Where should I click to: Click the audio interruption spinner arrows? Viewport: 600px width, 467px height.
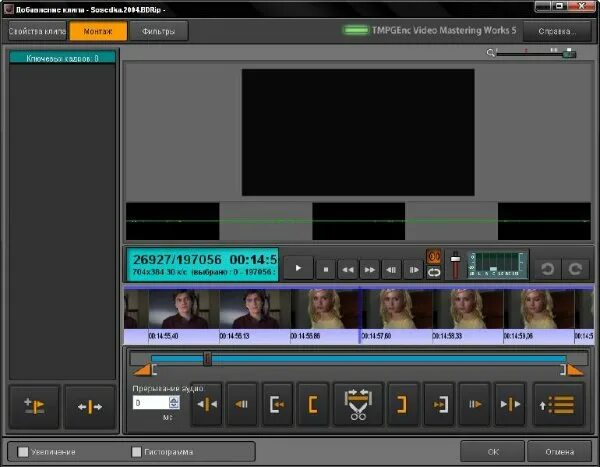(x=174, y=403)
